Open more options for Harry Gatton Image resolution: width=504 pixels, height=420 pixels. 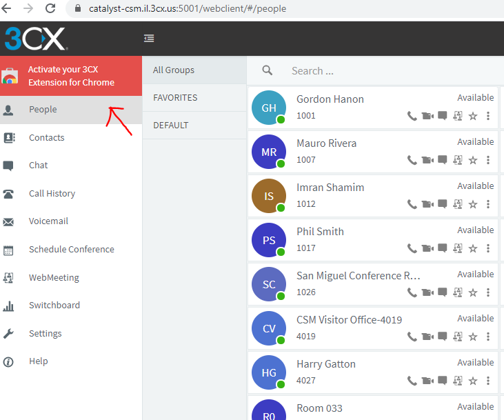click(488, 381)
